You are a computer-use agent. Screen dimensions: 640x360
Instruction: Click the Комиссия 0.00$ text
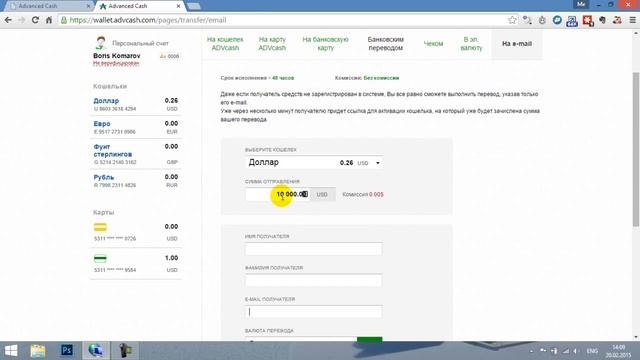tap(363, 194)
